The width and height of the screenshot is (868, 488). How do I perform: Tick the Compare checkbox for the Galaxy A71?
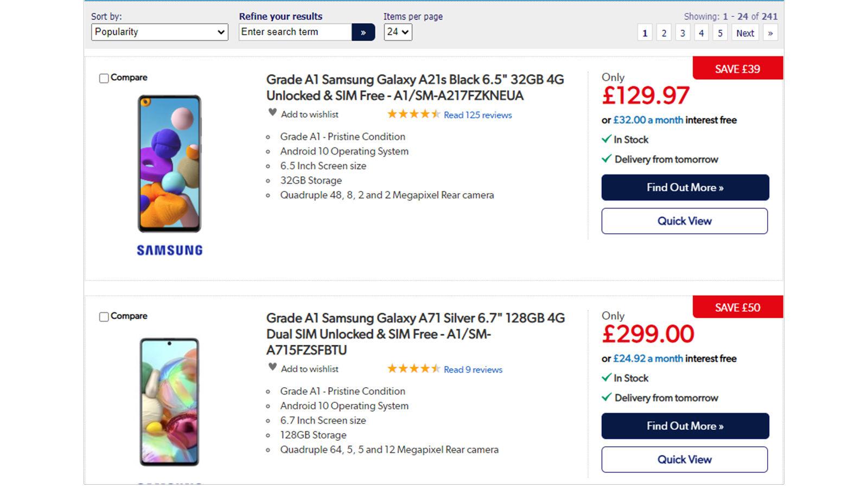103,316
